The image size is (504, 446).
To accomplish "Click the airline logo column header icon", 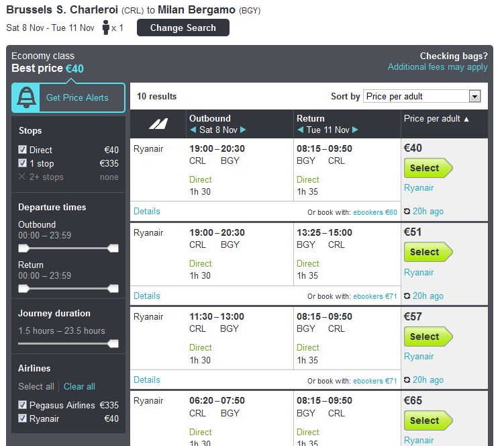I will coord(158,124).
